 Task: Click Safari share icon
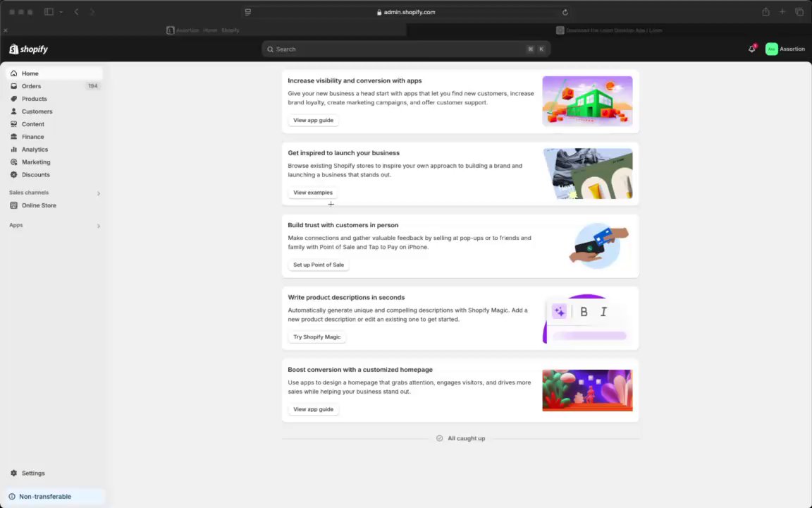click(x=765, y=12)
